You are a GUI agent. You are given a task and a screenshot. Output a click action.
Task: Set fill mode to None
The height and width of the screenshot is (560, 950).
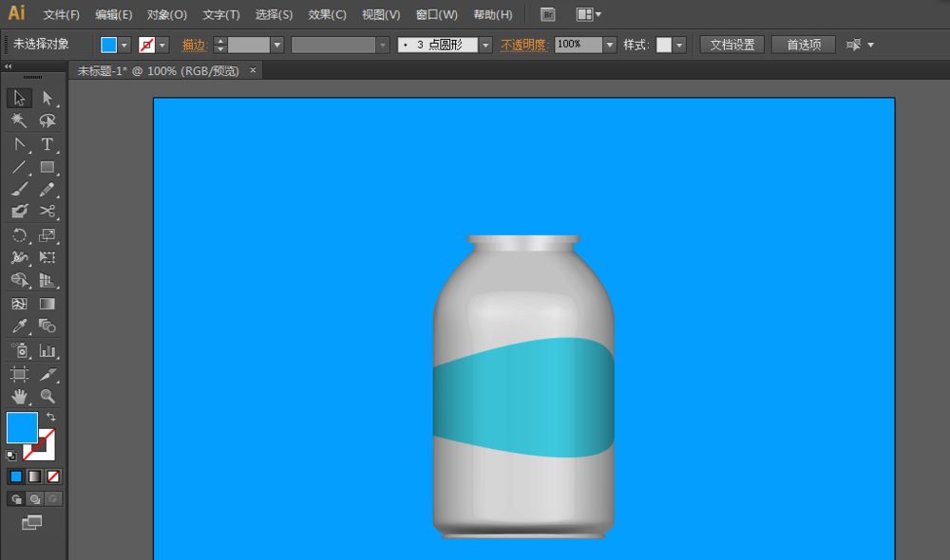click(x=53, y=477)
